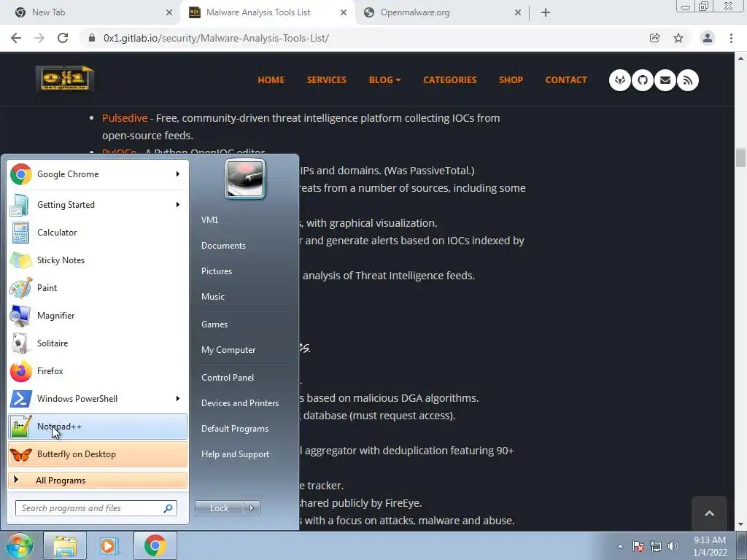Open the HOME nav item
This screenshot has height=560, width=747.
271,80
